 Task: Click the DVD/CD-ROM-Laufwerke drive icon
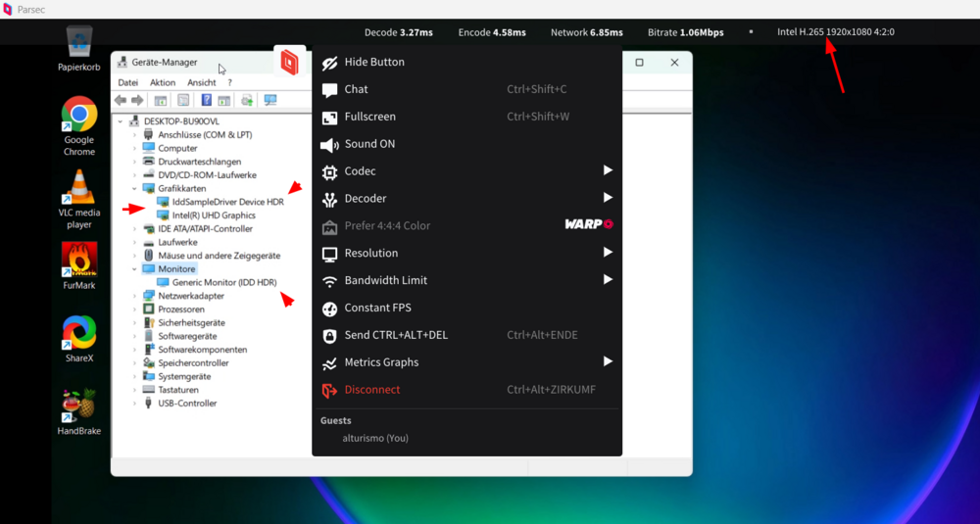(148, 175)
